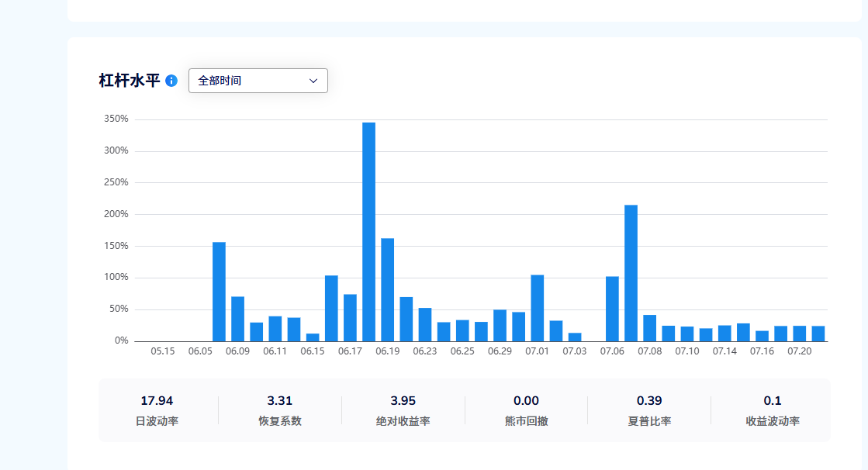Click the 07.01 x-axis date label
The width and height of the screenshot is (868, 470).
(537, 351)
